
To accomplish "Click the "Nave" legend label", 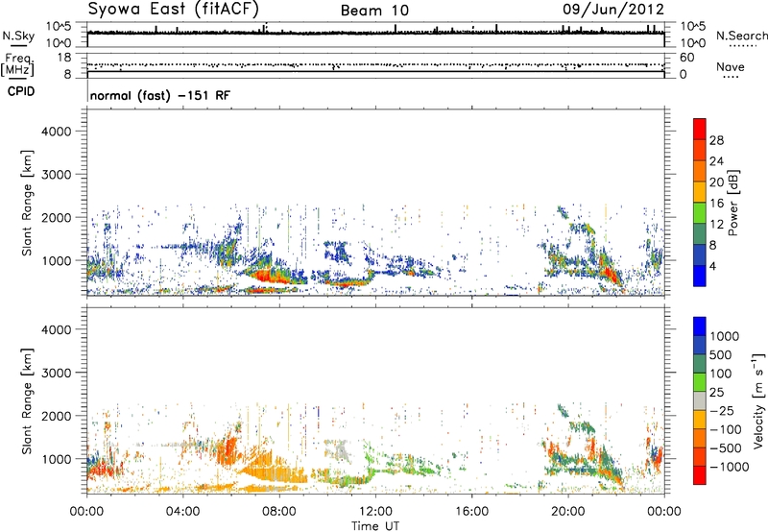I will (x=731, y=67).
